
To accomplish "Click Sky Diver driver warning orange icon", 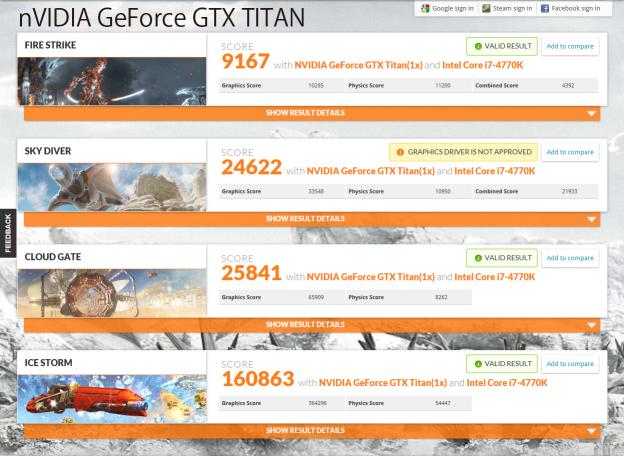I will (400, 152).
